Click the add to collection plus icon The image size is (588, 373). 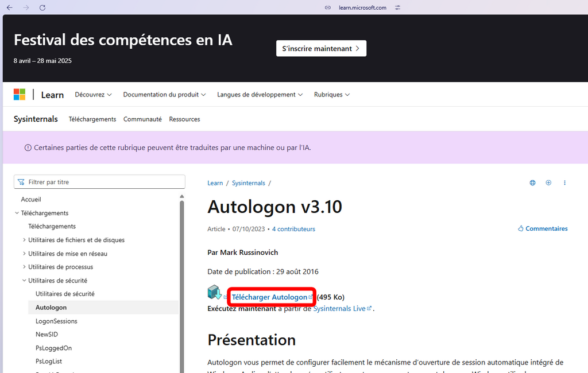click(x=548, y=183)
